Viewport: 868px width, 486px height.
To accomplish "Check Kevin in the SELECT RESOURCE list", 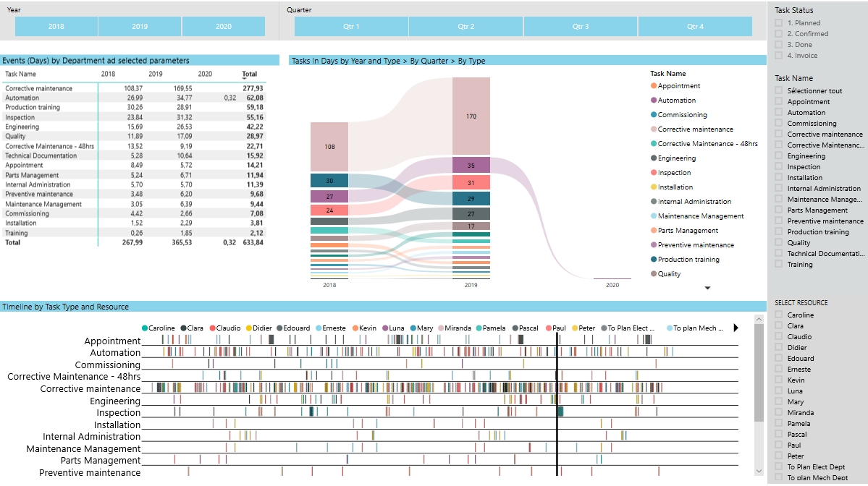I will (x=780, y=380).
